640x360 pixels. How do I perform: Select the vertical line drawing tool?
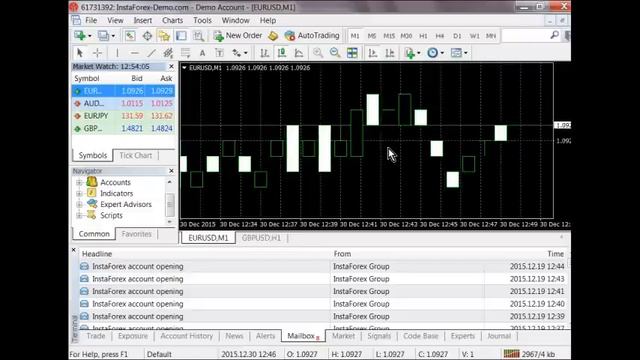click(117, 53)
